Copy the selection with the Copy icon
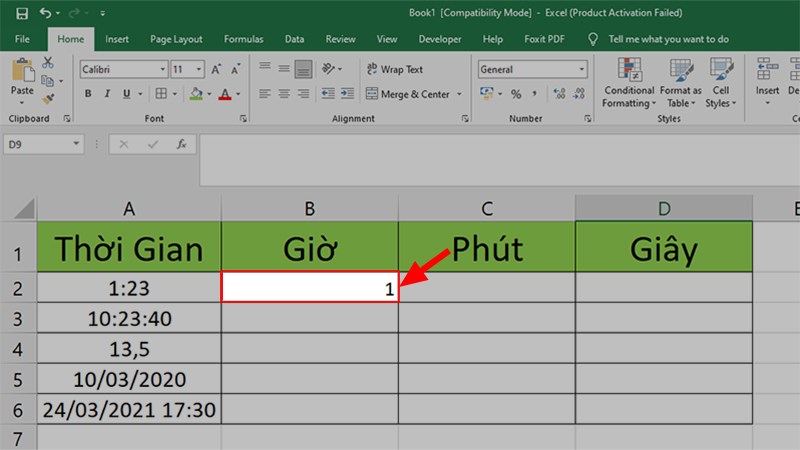Screen dimensions: 800x450 [x=47, y=80]
